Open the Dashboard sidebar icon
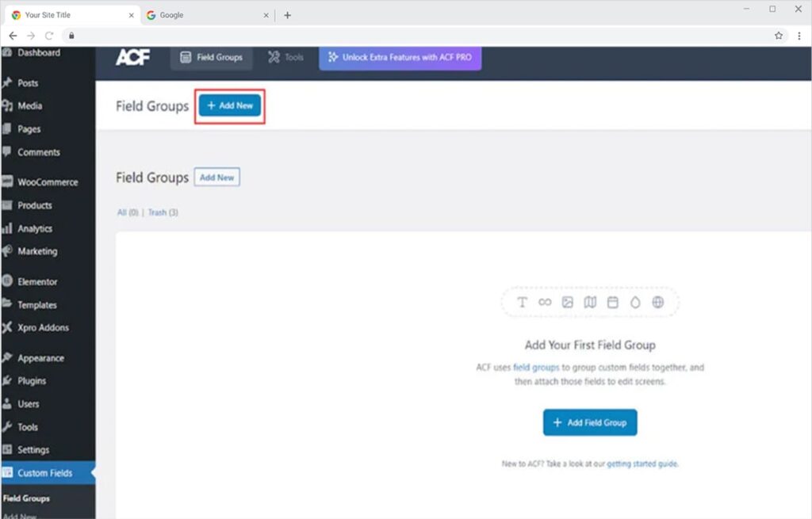The width and height of the screenshot is (812, 519). tap(6, 52)
